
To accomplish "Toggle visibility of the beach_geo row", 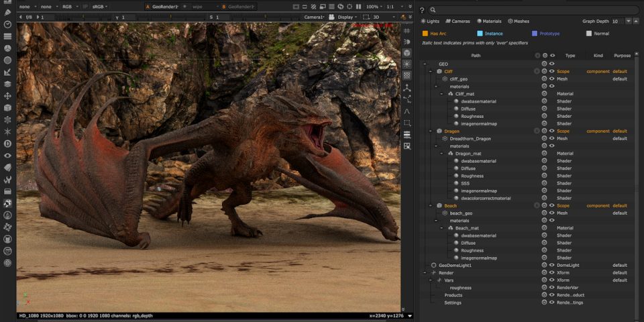I will (x=552, y=213).
